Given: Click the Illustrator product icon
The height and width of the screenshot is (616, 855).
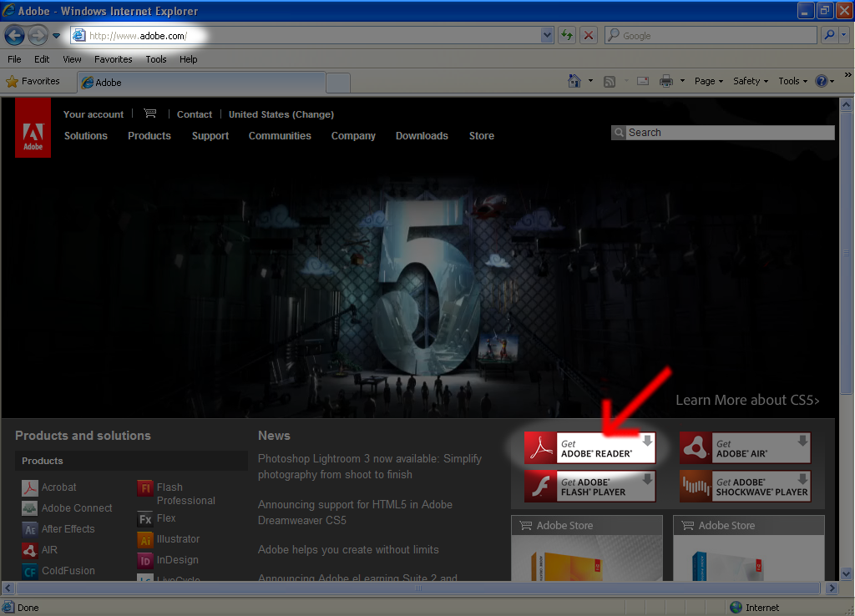Looking at the screenshot, I should click(x=145, y=540).
